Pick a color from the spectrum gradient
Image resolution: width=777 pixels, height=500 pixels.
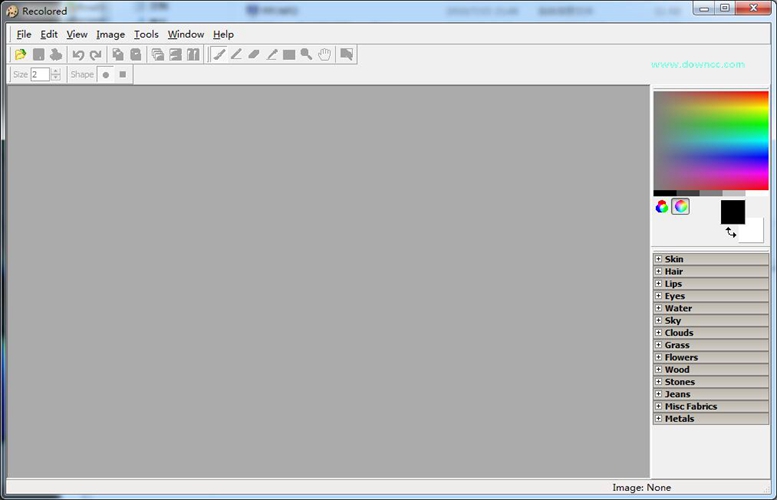click(x=711, y=140)
